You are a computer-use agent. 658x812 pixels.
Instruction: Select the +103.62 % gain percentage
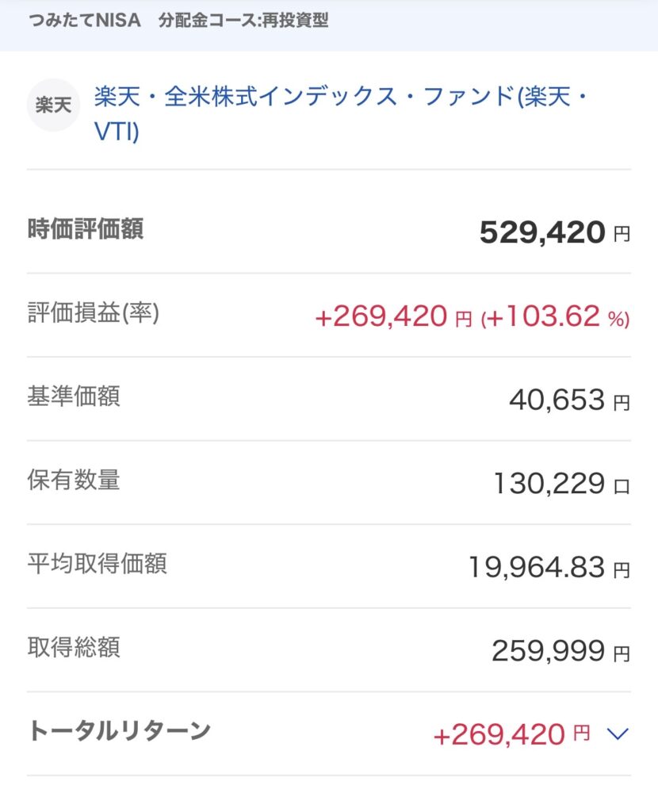point(555,317)
